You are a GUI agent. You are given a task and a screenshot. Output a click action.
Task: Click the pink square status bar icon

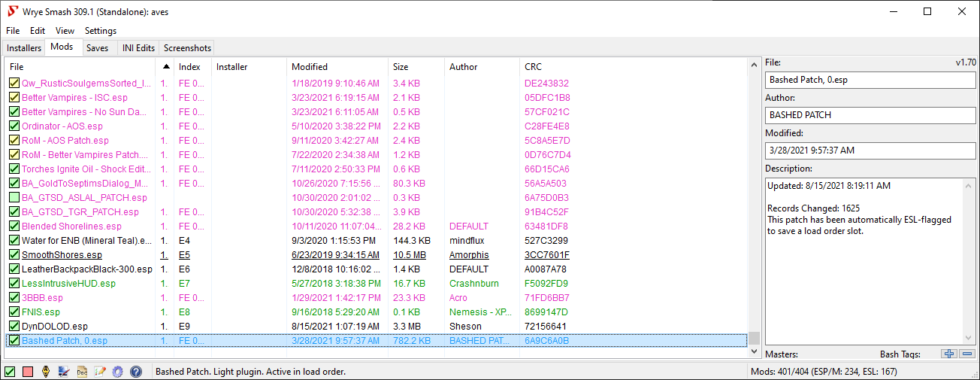click(28, 372)
